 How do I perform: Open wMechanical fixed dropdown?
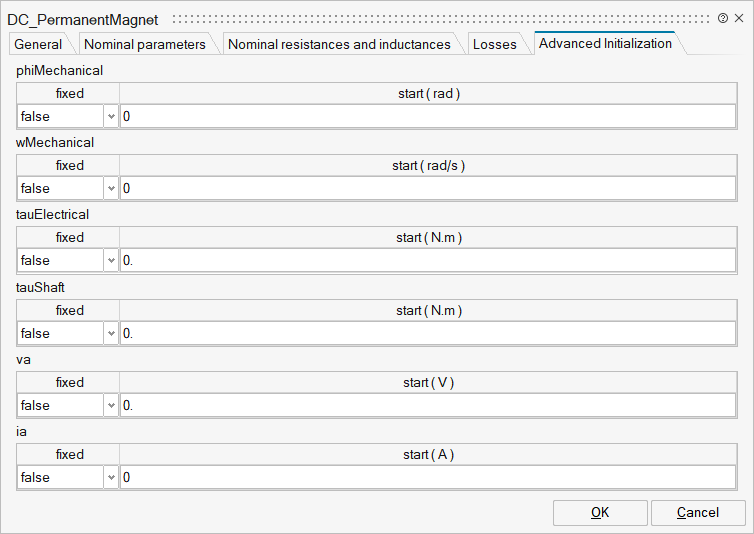110,189
